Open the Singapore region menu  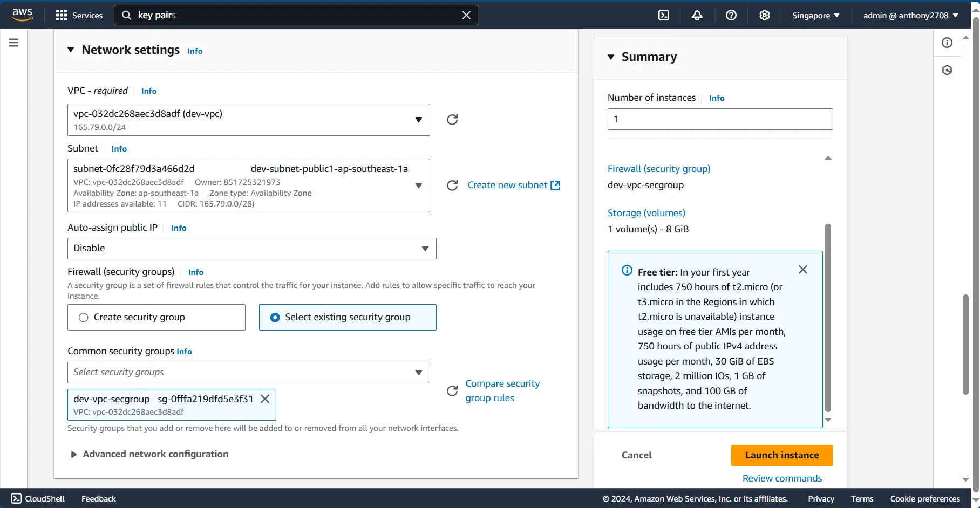pyautogui.click(x=816, y=16)
